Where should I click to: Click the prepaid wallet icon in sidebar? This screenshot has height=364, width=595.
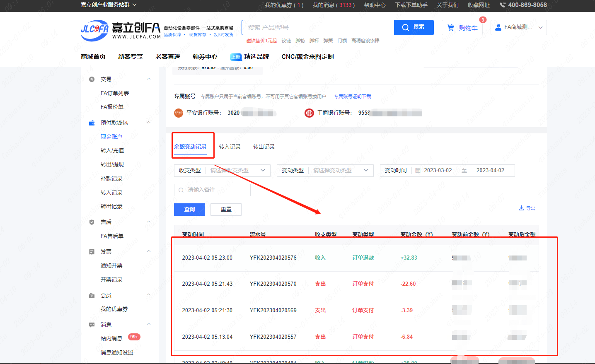point(92,123)
